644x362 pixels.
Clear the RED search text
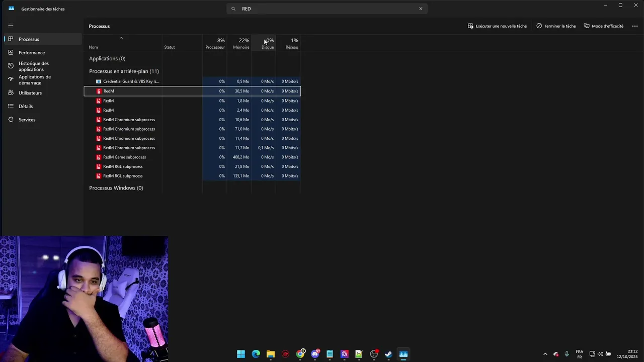click(x=421, y=9)
